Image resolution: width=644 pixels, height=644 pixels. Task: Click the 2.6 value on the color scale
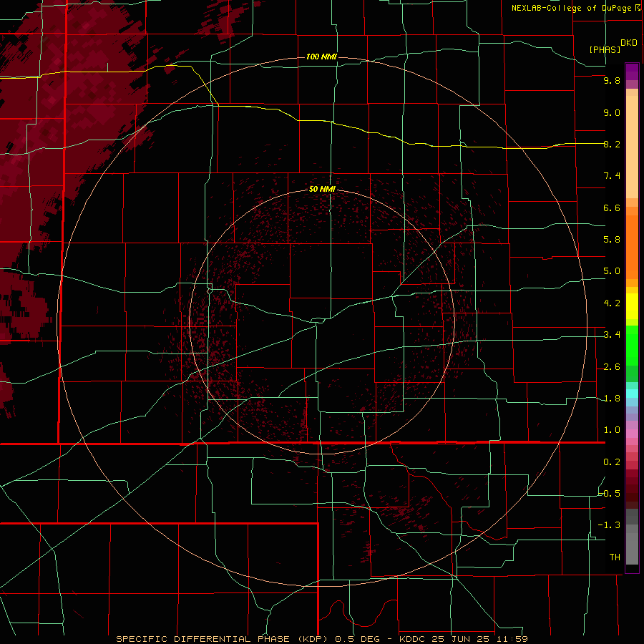tap(612, 367)
